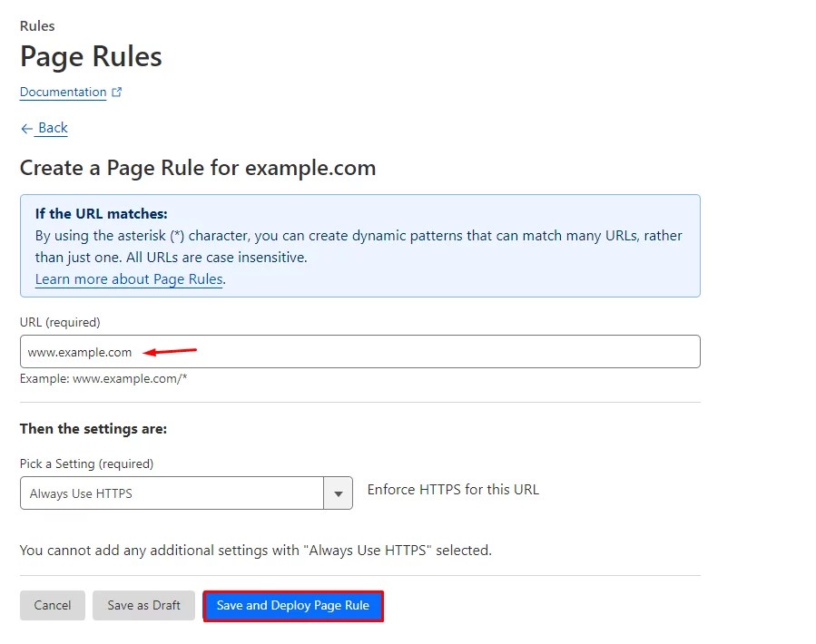Click Save and Deploy Page Rule
The width and height of the screenshot is (816, 644).
[292, 605]
